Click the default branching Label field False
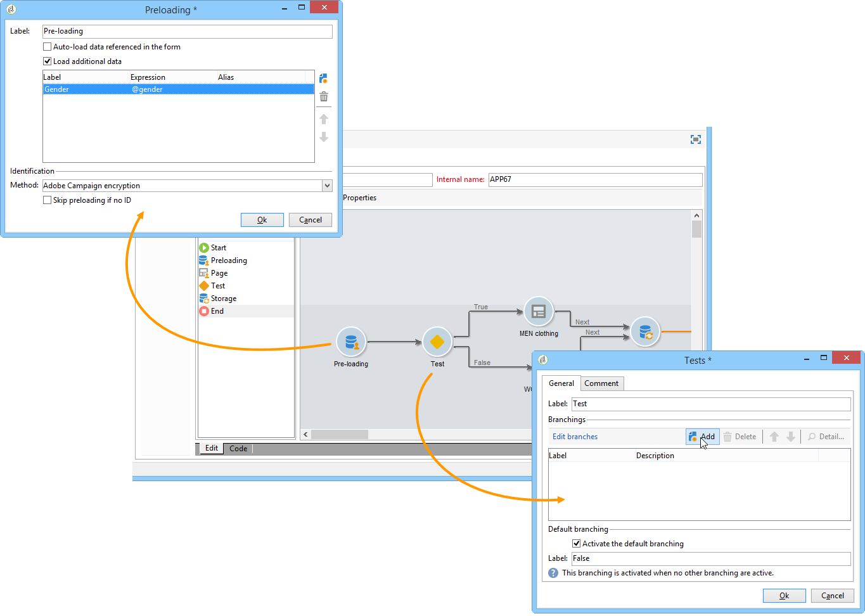 [x=711, y=558]
